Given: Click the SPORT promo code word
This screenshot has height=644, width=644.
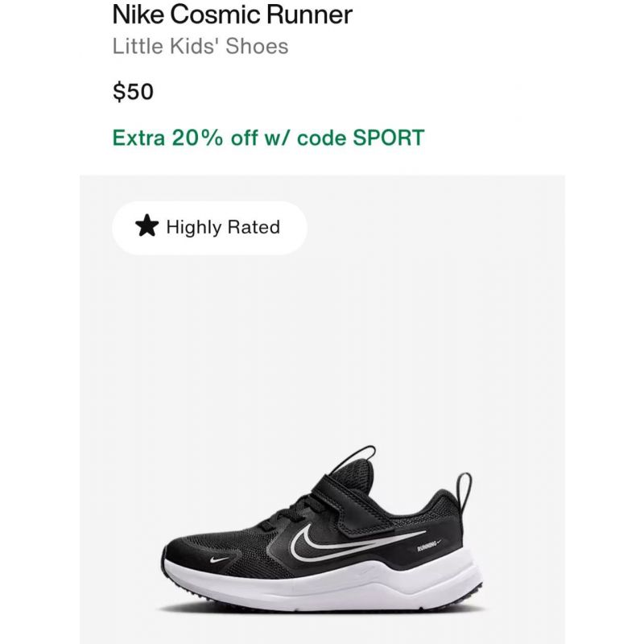Looking at the screenshot, I should (x=389, y=138).
